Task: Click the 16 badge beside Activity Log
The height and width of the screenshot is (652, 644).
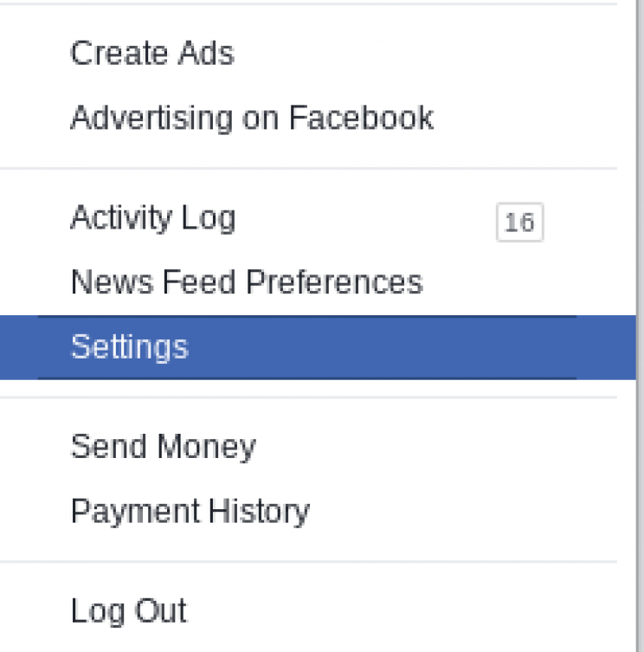Action: point(519,223)
